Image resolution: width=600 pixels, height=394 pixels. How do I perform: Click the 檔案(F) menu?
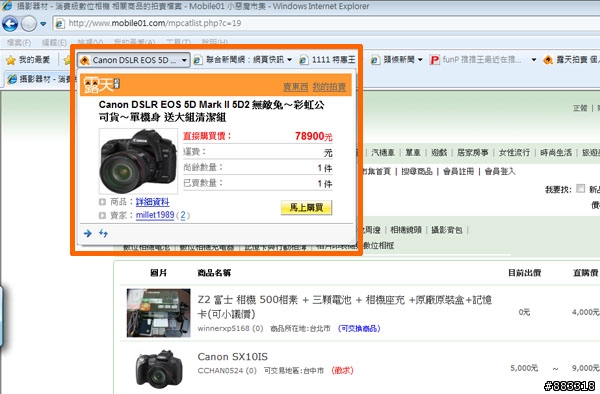pos(19,42)
